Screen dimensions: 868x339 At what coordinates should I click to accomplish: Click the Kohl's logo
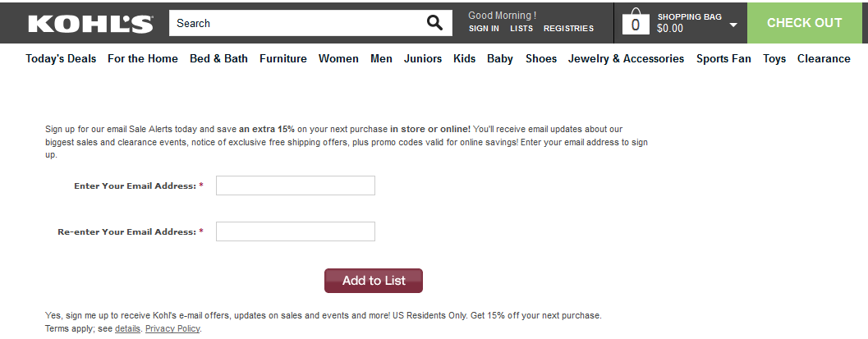click(90, 23)
